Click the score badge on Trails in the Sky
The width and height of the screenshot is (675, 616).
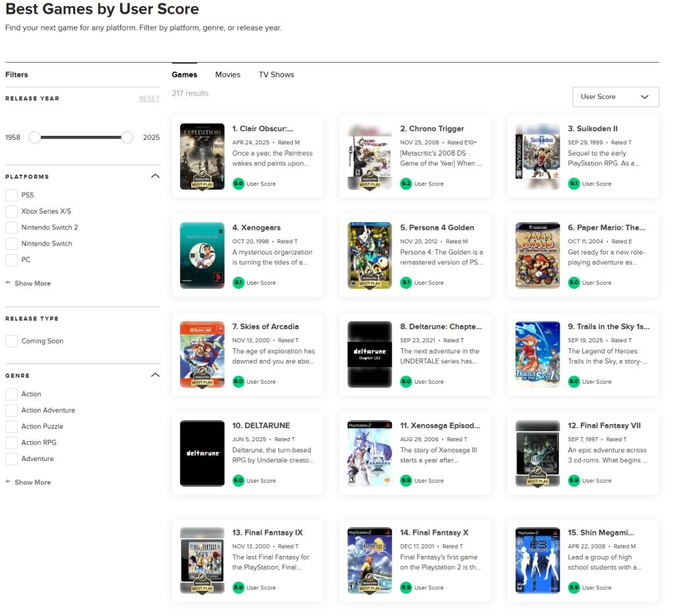574,382
